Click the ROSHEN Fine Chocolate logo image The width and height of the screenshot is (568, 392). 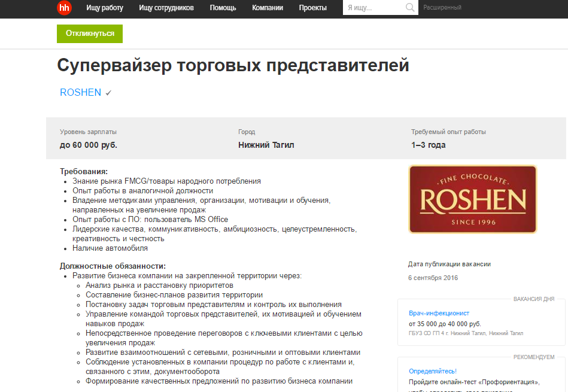click(x=472, y=199)
